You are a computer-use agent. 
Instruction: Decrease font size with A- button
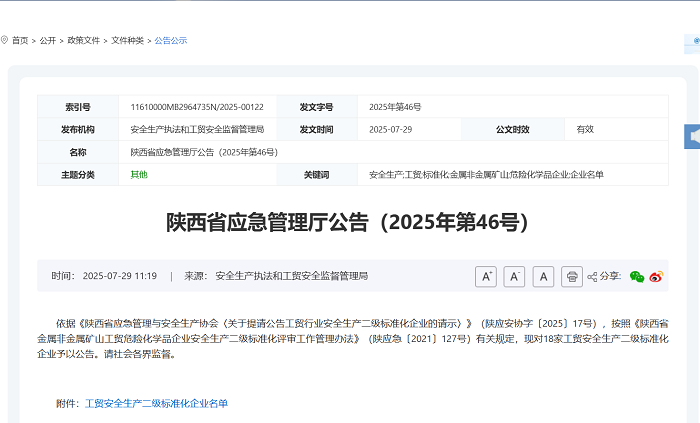coord(514,277)
